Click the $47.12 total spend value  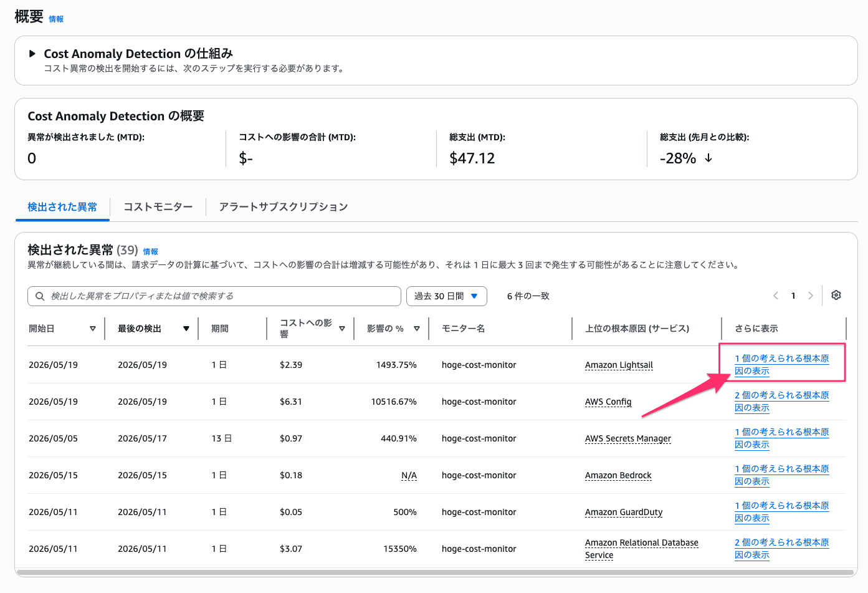472,158
